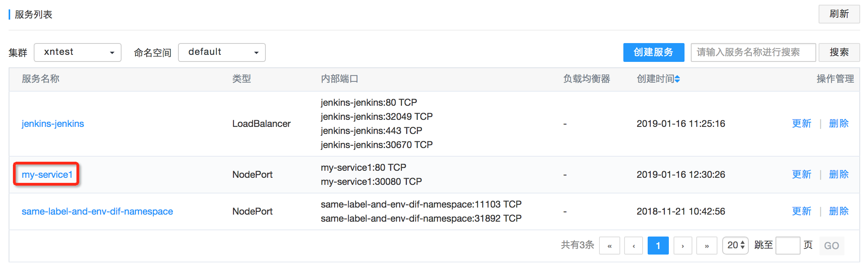Image resolution: width=868 pixels, height=271 pixels.
Task: Click the jump-to page number input box
Action: coord(788,246)
